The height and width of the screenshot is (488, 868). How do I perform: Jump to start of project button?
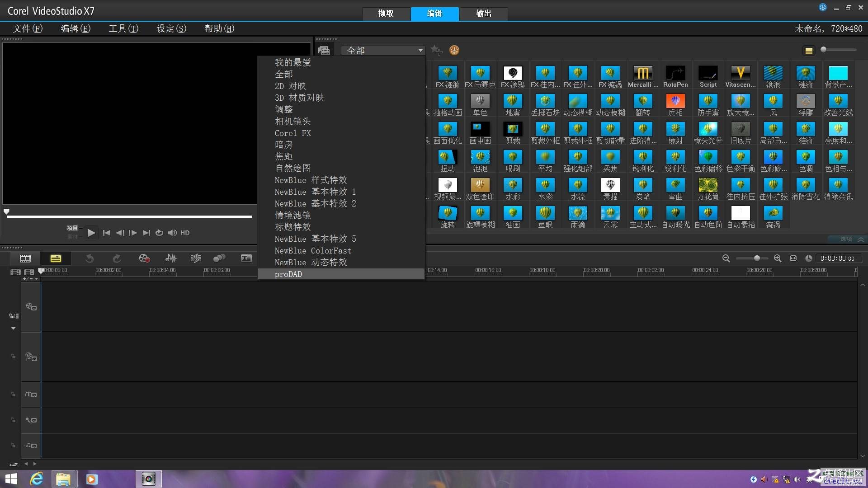[x=107, y=233]
